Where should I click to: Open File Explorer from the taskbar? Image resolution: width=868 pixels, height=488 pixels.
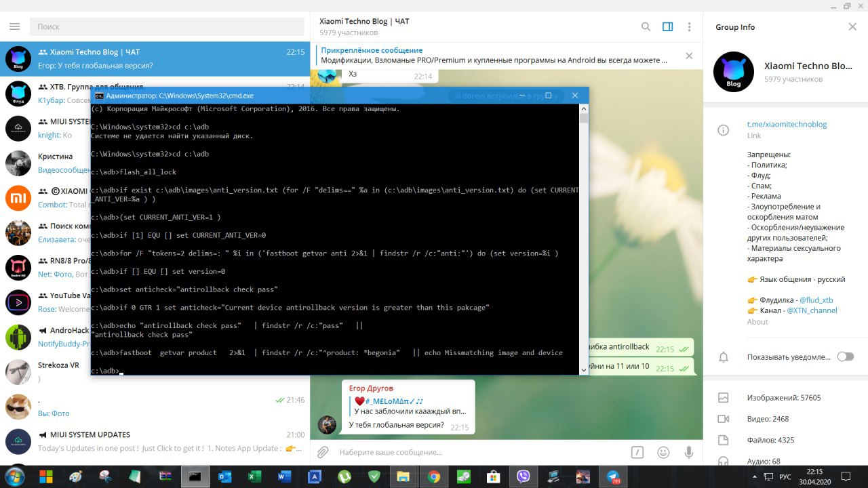click(x=403, y=476)
